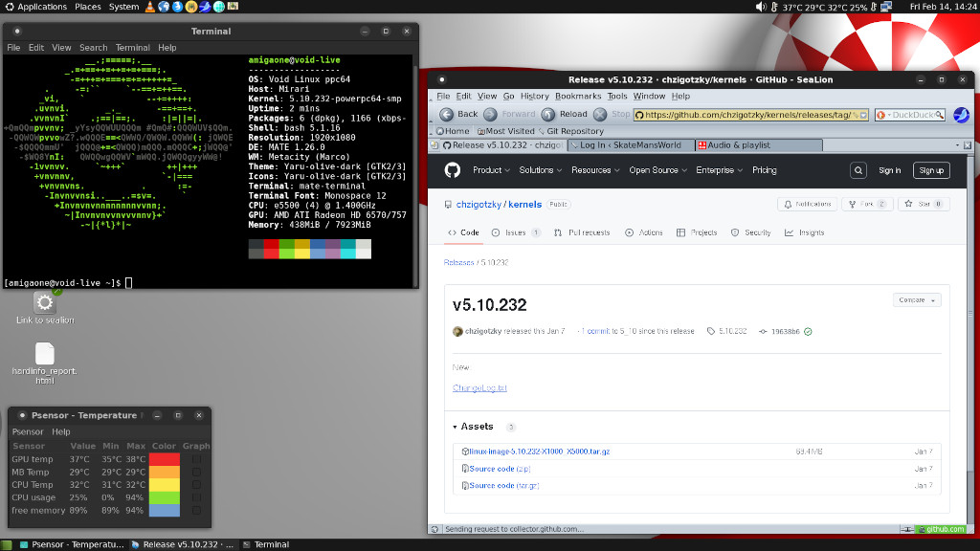
Task: Click the Home bookmark in bookmarks toolbar
Action: (453, 131)
